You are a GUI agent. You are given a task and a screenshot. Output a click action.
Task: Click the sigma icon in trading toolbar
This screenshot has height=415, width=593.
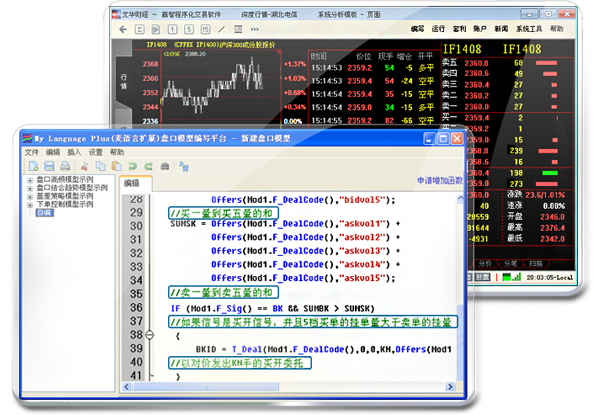(x=140, y=30)
